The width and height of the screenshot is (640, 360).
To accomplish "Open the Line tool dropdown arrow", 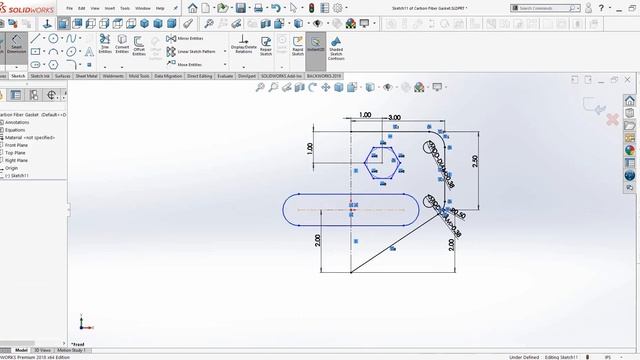I will pos(44,39).
